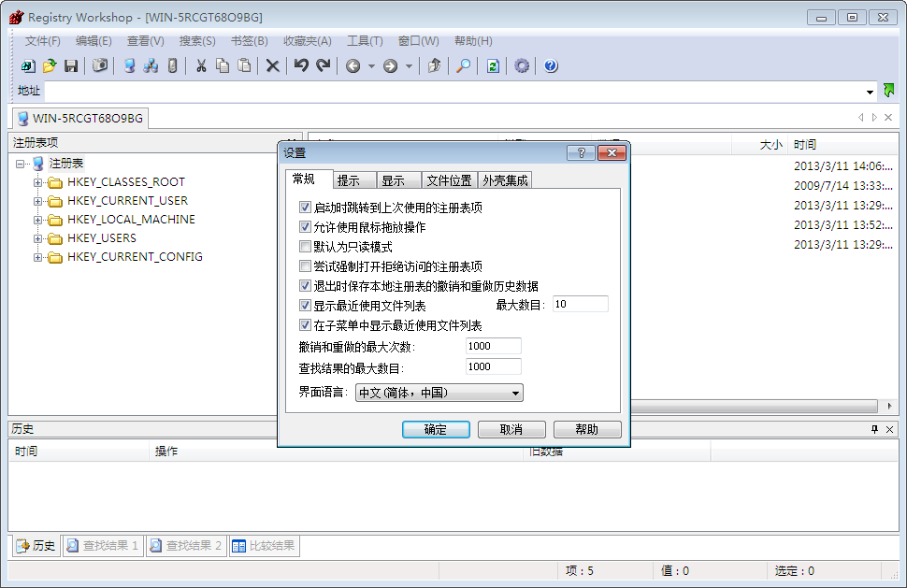Toggle 在子菜单中显示最近使用文件列表
The width and height of the screenshot is (907, 588).
(x=305, y=325)
